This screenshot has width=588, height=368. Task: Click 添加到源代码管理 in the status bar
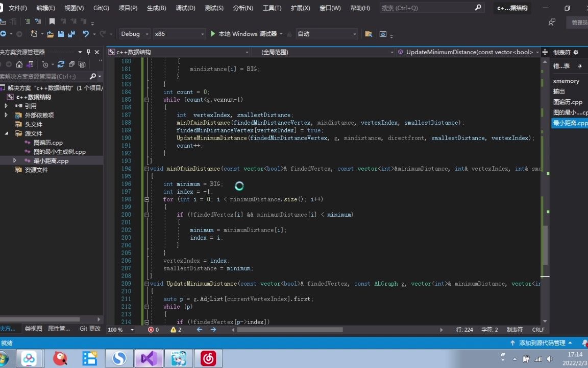click(x=543, y=342)
